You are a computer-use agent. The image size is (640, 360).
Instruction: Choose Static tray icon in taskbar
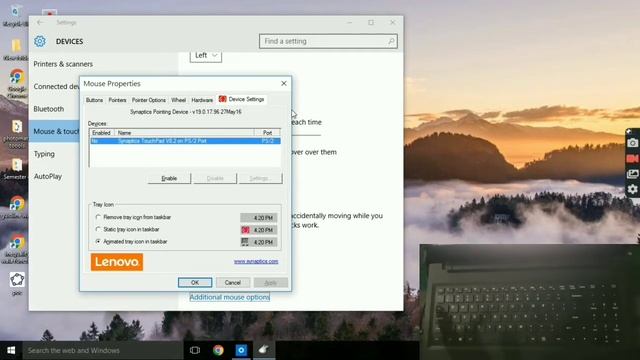tap(127, 229)
